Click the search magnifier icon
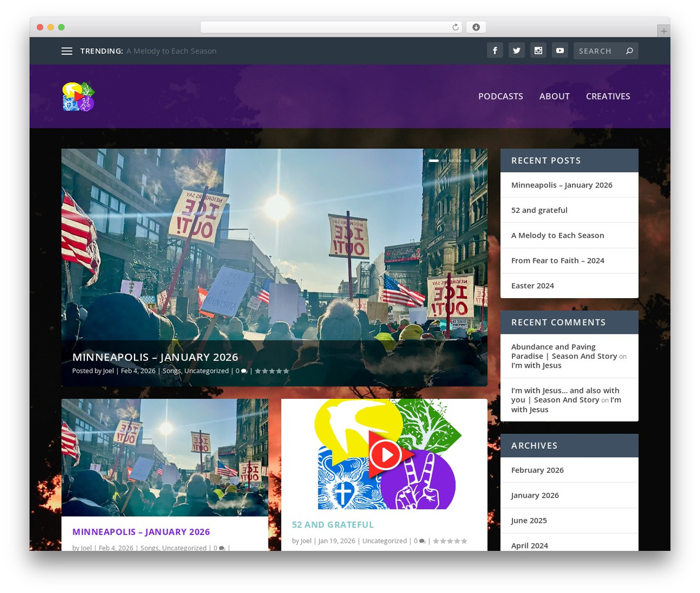The height and width of the screenshot is (593, 700). pos(629,51)
